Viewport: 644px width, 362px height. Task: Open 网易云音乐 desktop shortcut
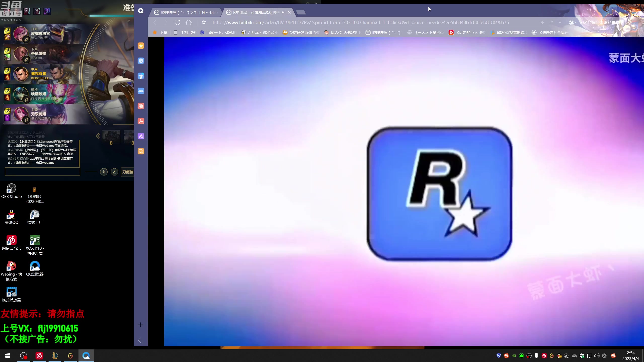(x=12, y=243)
